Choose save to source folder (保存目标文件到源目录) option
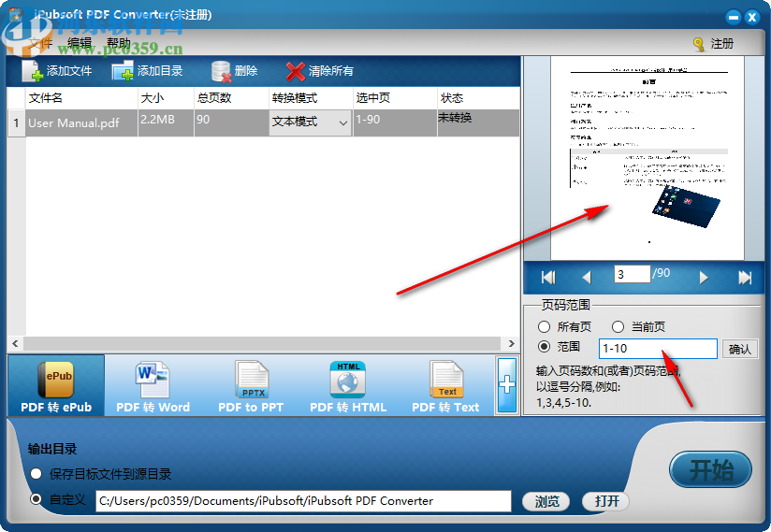Screen dimensions: 771x532 coord(36,474)
